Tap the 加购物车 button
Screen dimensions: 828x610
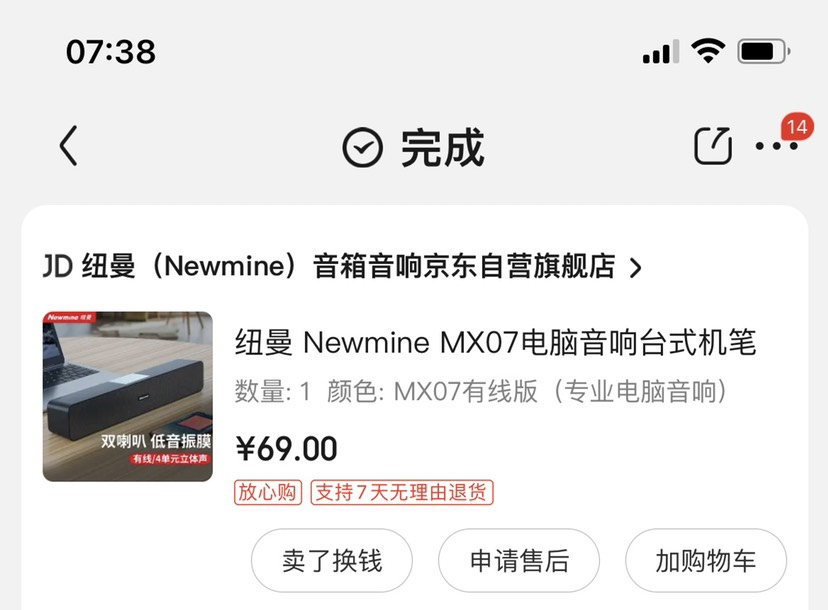(706, 560)
